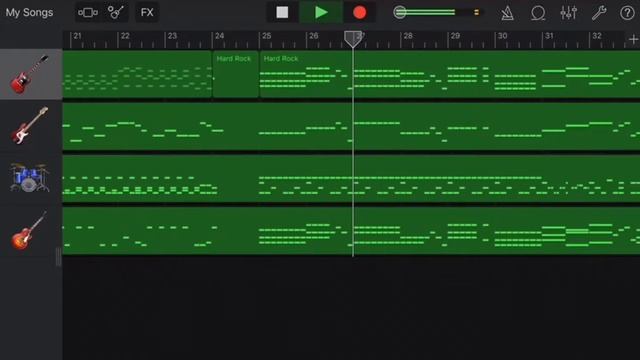The width and height of the screenshot is (640, 360).
Task: Open the help question mark icon
Action: (627, 13)
